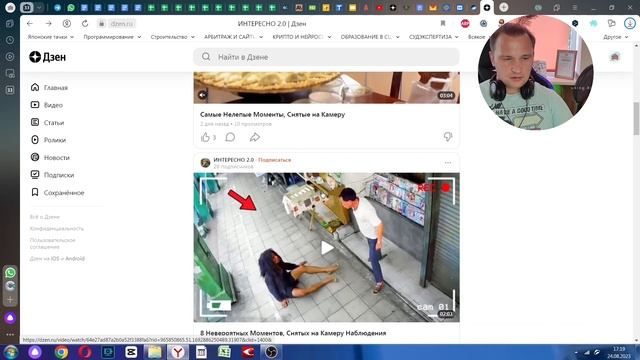Open Dzen profile icon at top right
The image size is (640, 360).
pyautogui.click(x=615, y=57)
